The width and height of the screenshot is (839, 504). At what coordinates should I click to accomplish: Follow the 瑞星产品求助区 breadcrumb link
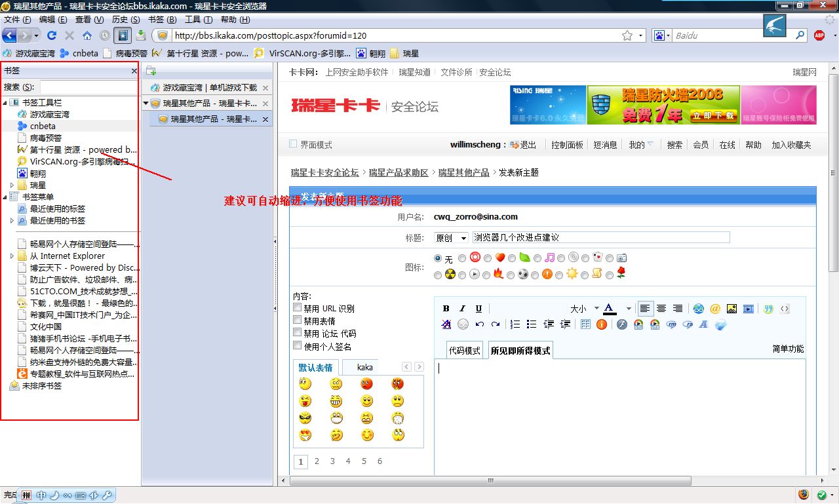(x=398, y=172)
